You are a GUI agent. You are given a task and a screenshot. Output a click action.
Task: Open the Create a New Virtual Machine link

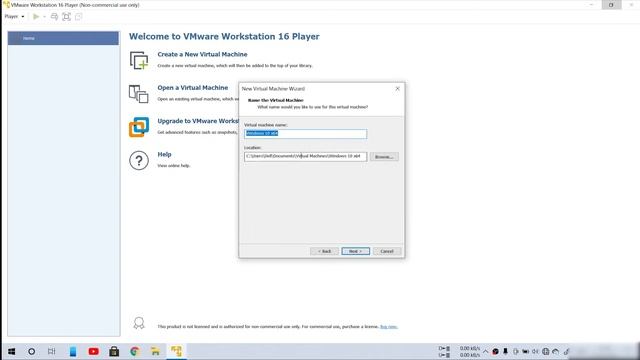pos(202,54)
